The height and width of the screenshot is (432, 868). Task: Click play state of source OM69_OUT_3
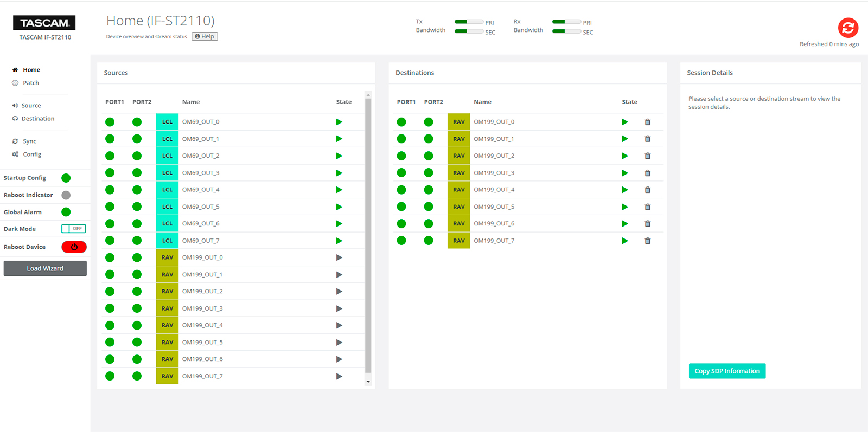click(x=339, y=173)
